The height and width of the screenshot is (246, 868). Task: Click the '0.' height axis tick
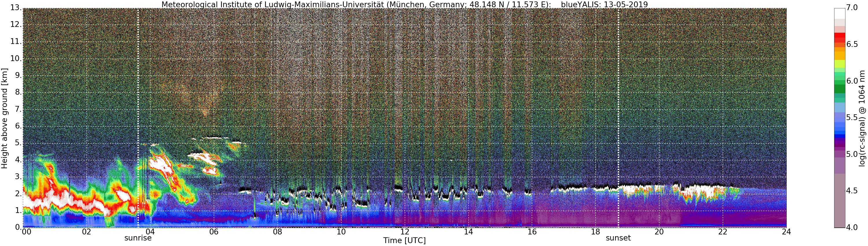[x=18, y=227]
